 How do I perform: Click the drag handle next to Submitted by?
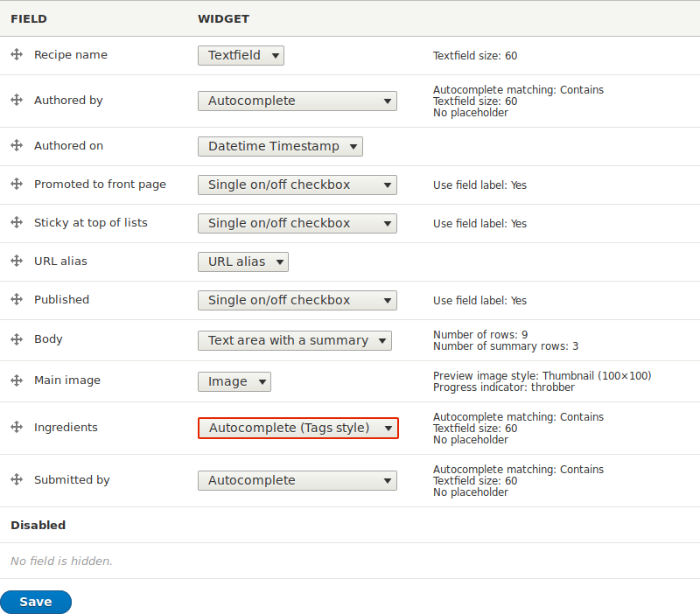pyautogui.click(x=17, y=479)
